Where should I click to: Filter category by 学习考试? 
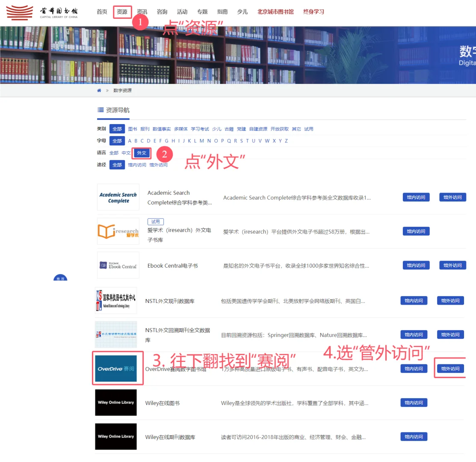point(200,129)
